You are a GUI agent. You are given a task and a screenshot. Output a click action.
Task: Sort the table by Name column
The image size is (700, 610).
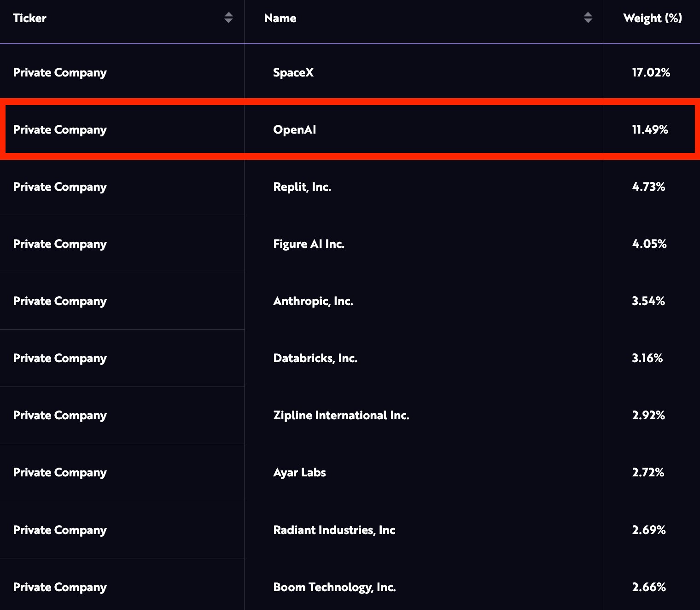(280, 18)
